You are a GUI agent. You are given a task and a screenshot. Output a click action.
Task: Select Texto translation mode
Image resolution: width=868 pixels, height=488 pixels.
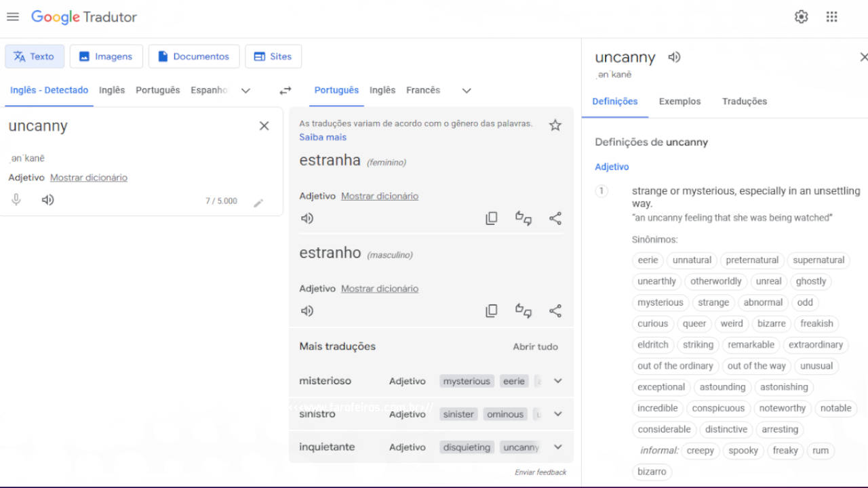pyautogui.click(x=35, y=56)
